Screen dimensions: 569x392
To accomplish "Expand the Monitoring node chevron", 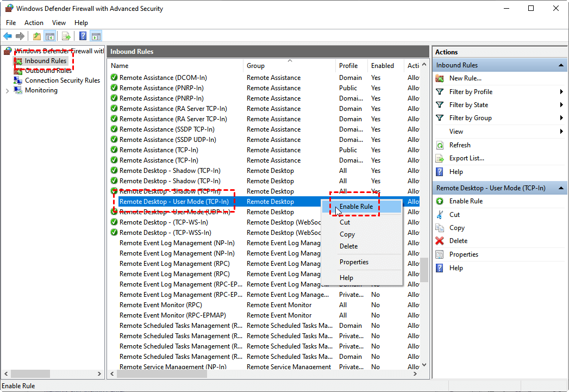I will (7, 91).
